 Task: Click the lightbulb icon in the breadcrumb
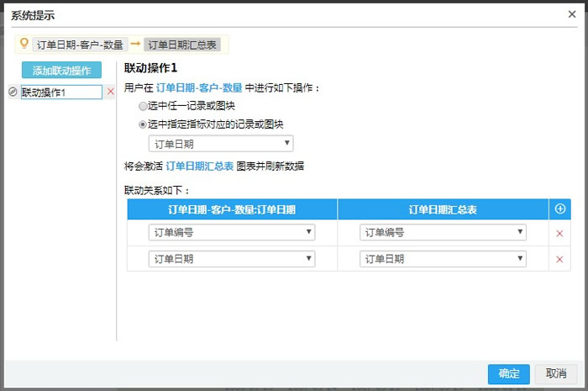[x=24, y=44]
